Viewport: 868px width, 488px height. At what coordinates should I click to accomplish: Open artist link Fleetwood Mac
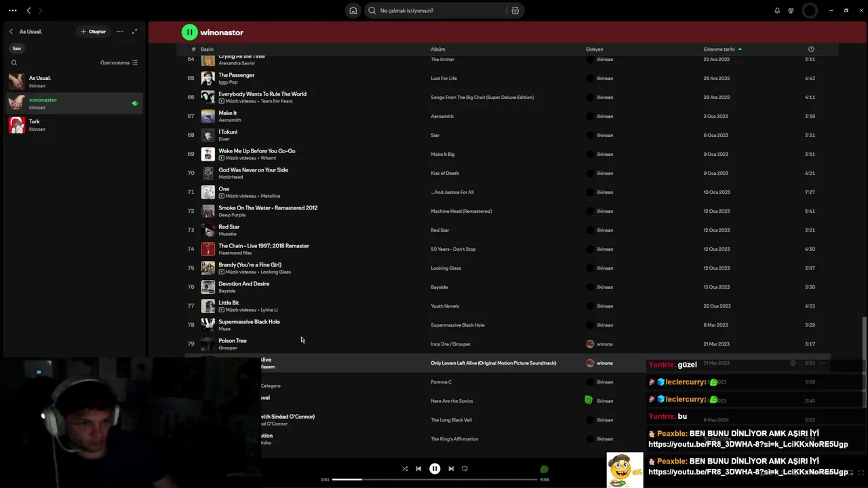pos(235,253)
